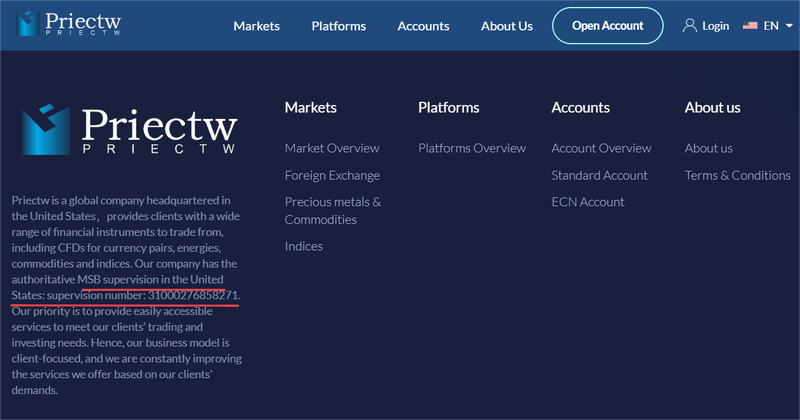The height and width of the screenshot is (420, 800).
Task: Open the About Us navigation menu
Action: click(507, 26)
